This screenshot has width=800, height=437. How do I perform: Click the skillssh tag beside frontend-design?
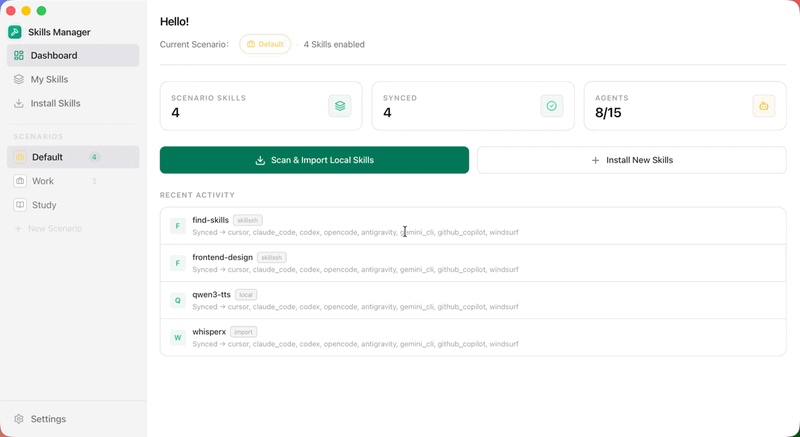(272, 258)
